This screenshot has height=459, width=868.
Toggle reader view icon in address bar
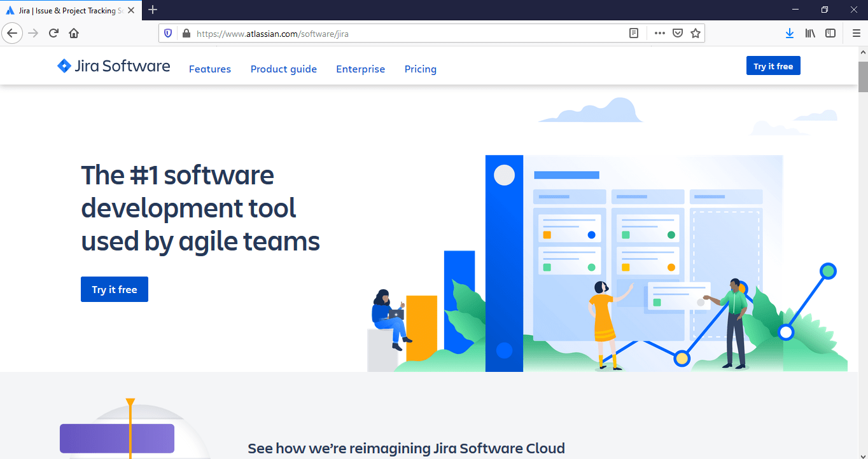tap(634, 33)
